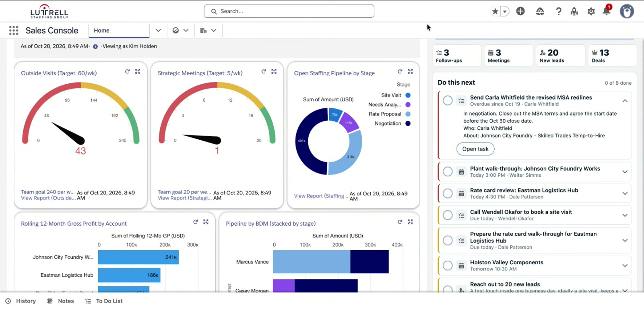
Task: Click the Needs Analysis legend color dot
Action: pyautogui.click(x=408, y=105)
